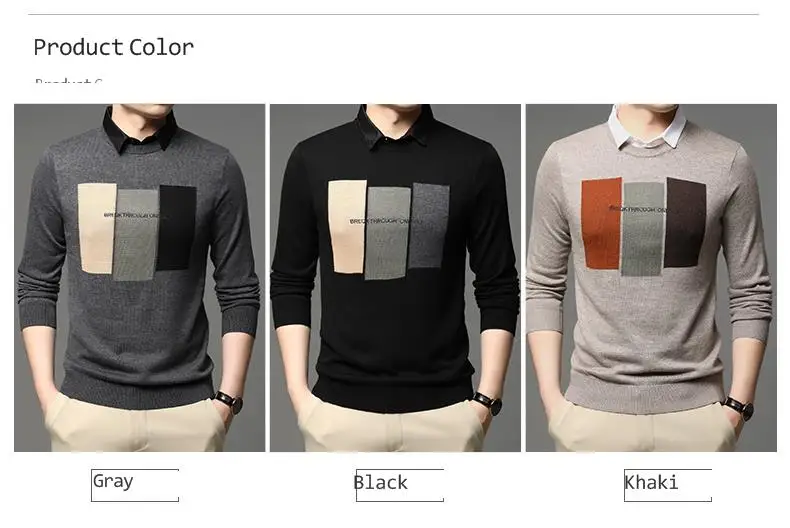Click the wristwatch on khaki sweater model
This screenshot has height=528, width=790.
[x=739, y=407]
